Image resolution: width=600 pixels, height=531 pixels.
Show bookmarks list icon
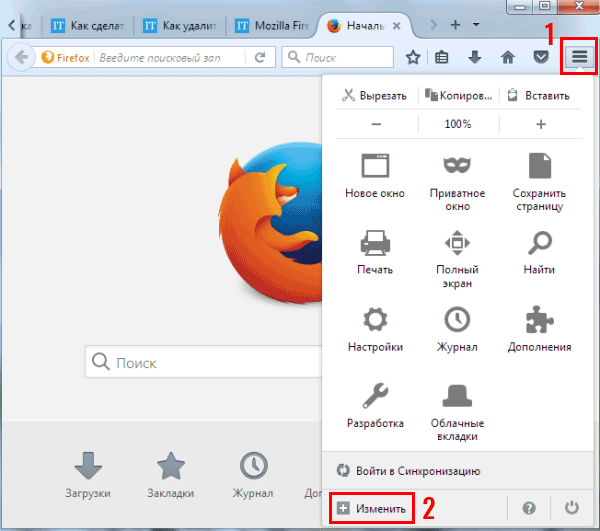442,57
